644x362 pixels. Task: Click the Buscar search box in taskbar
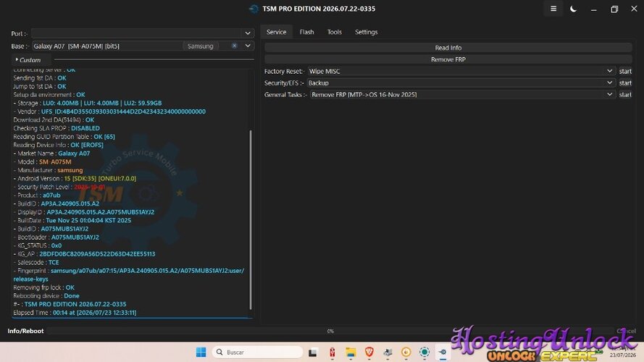(257, 352)
